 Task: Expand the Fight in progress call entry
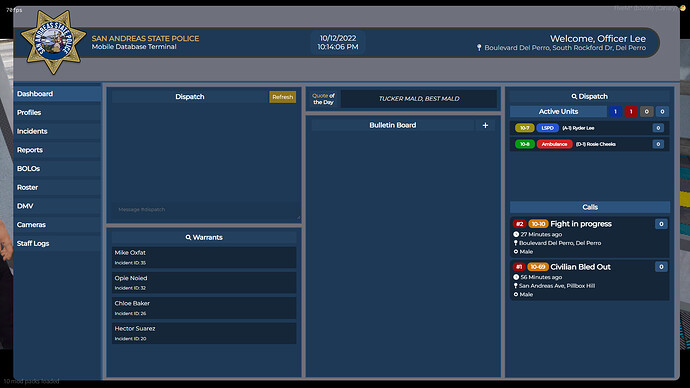tap(590, 238)
